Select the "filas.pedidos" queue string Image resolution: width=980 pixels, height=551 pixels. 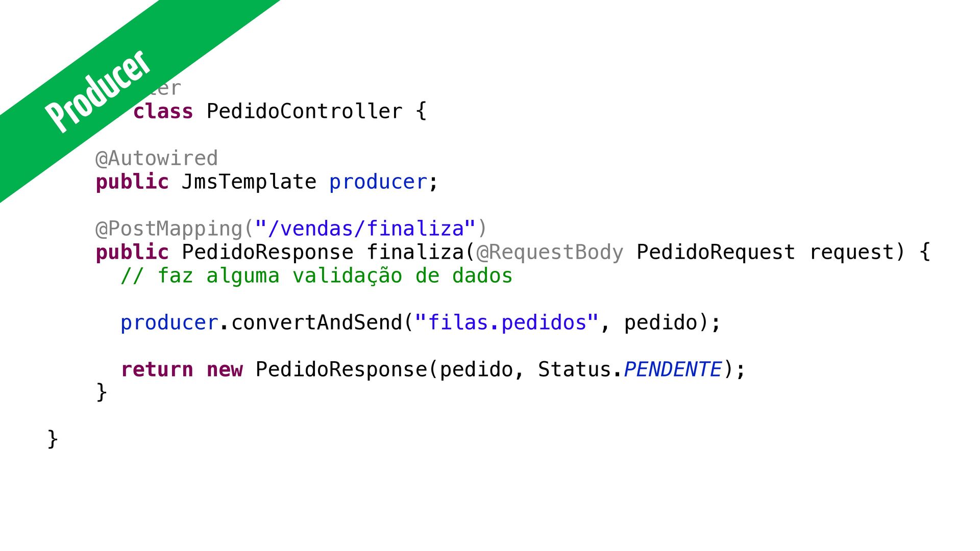click(507, 322)
